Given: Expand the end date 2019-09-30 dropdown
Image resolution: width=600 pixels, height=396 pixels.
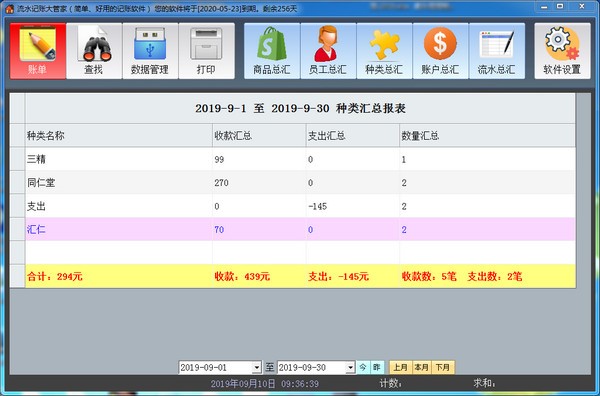Looking at the screenshot, I should pos(350,368).
